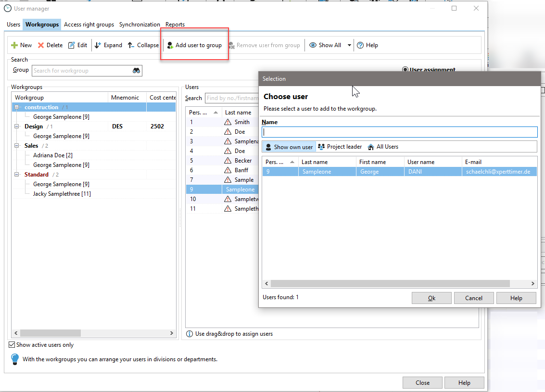Screen dimensions: 545x392
Task: Open the Show All dropdown arrow
Action: pos(349,45)
